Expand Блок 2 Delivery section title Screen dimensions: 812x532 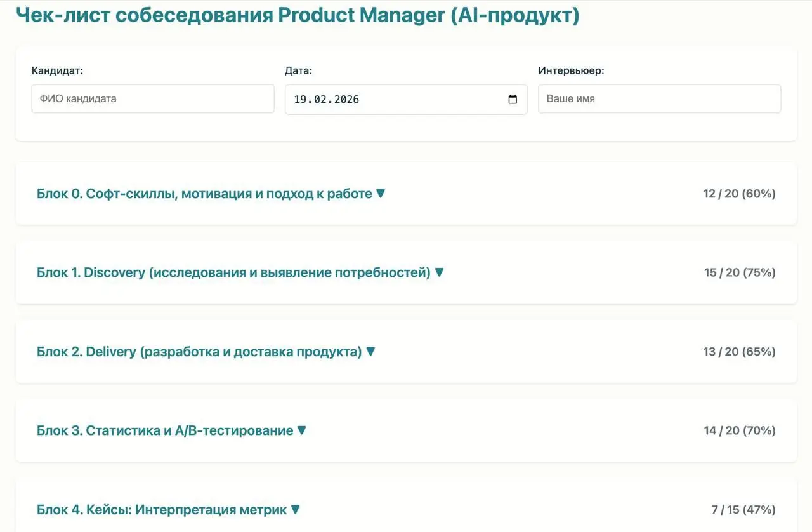pos(199,352)
